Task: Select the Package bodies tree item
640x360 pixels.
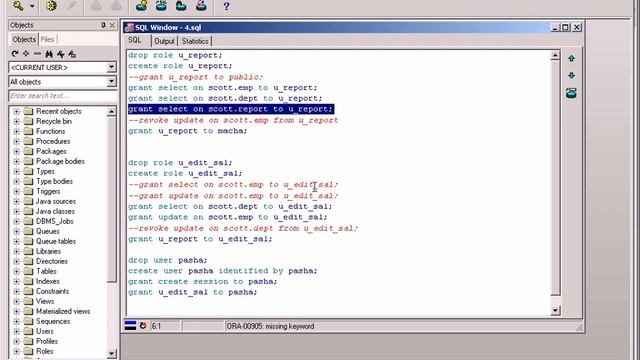Action: click(x=60, y=161)
